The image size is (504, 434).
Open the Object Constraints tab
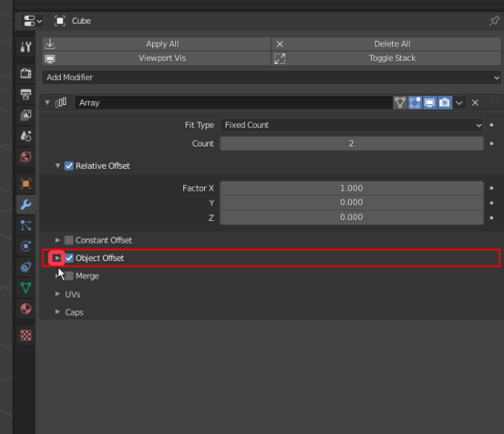pyautogui.click(x=26, y=267)
